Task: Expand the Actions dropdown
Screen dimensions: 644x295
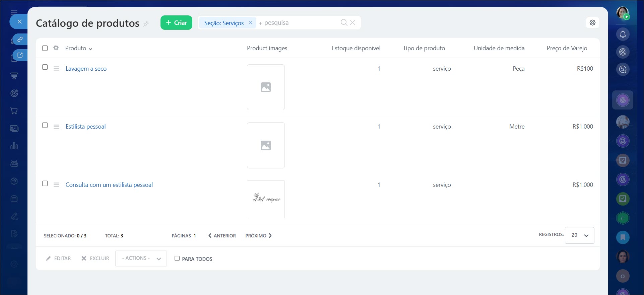Action: click(141, 259)
